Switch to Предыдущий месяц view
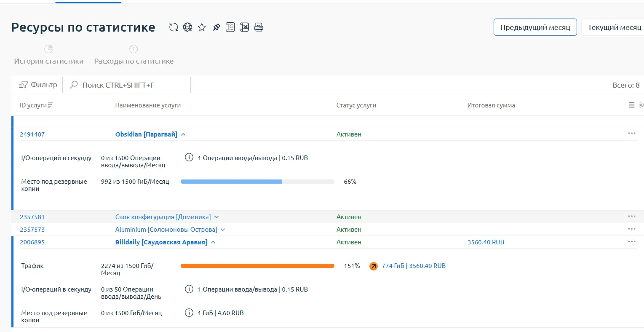This screenshot has height=332, width=644. [x=535, y=27]
